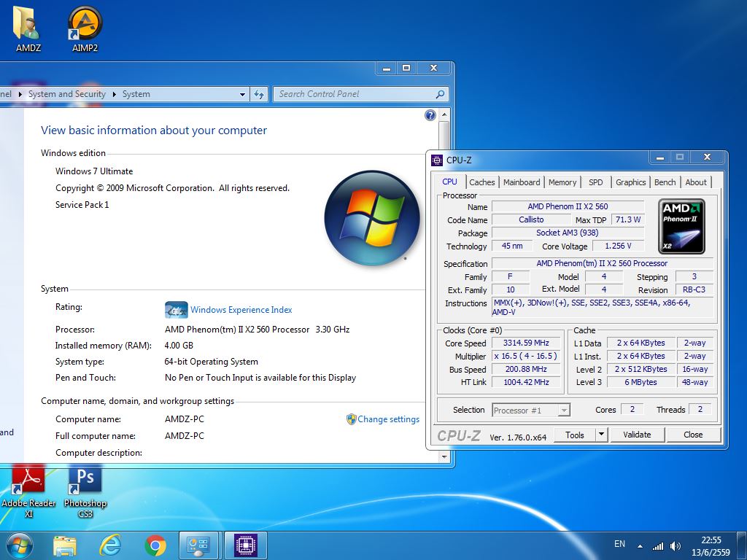The width and height of the screenshot is (747, 560).
Task: Switch to the Memory tab in CPU-Z
Action: click(x=562, y=182)
